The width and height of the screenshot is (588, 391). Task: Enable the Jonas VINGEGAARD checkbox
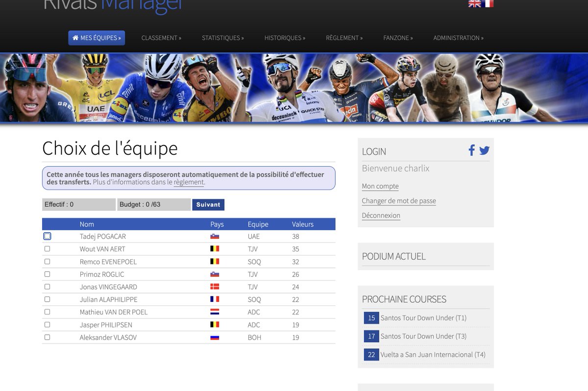(x=47, y=287)
